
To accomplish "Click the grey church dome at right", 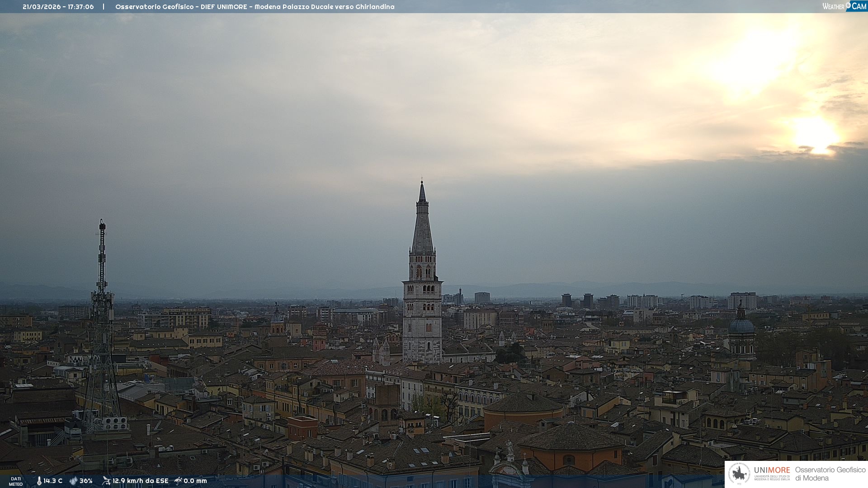I will pyautogui.click(x=741, y=325).
